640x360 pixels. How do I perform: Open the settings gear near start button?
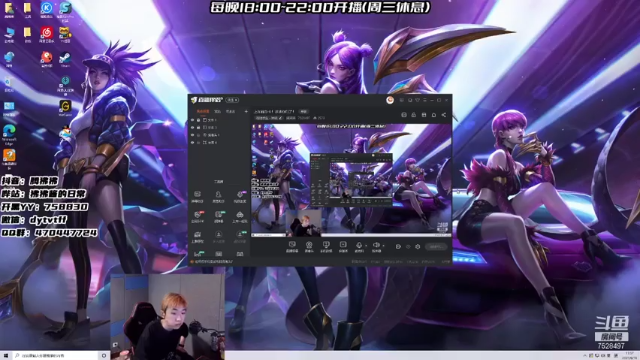click(418, 247)
